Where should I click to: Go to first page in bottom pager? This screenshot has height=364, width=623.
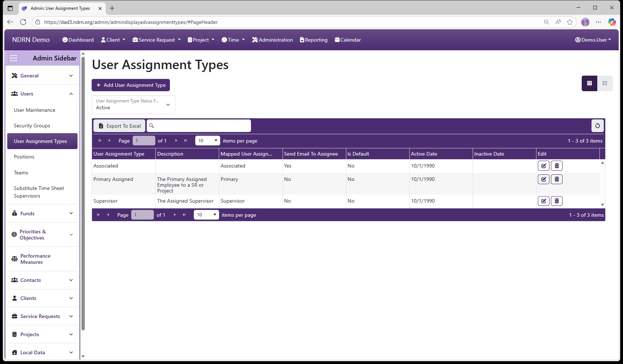click(98, 215)
